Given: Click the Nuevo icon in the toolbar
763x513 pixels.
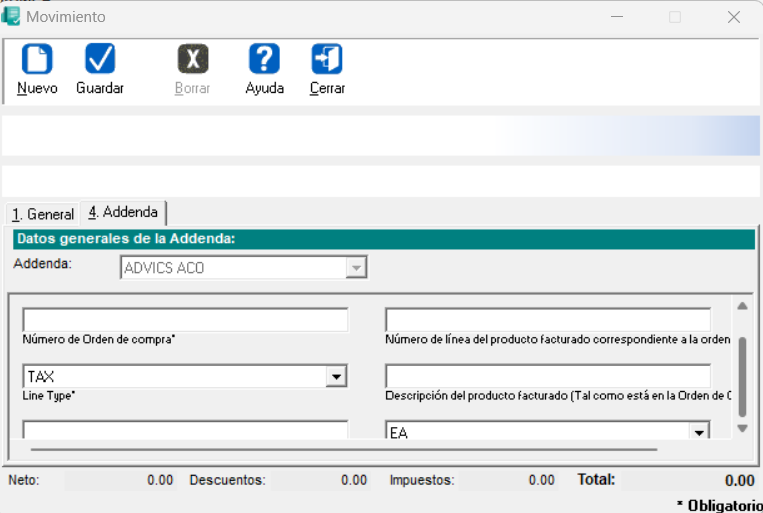Looking at the screenshot, I should pos(37,61).
